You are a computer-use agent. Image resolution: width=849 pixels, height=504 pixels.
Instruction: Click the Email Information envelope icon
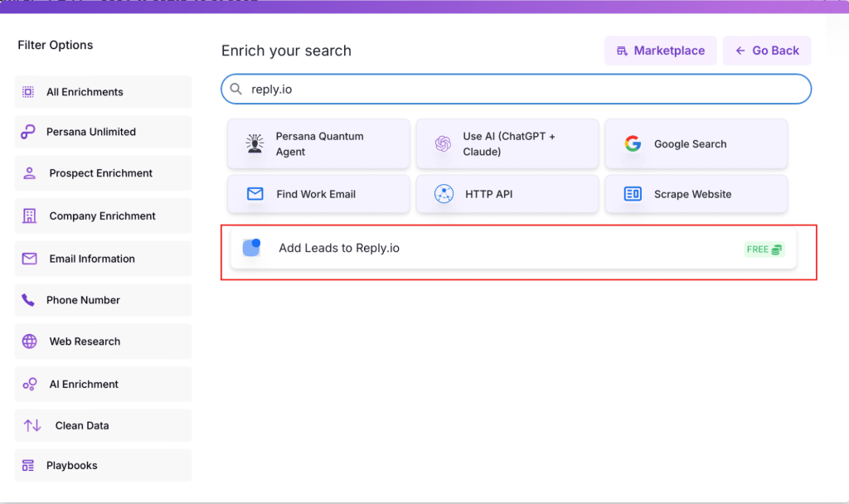pos(29,259)
